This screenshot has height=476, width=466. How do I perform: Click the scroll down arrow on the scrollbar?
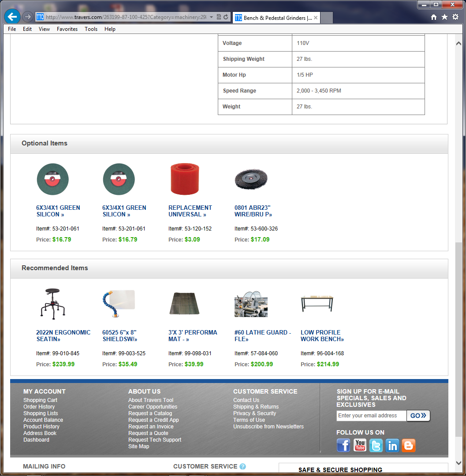click(459, 463)
